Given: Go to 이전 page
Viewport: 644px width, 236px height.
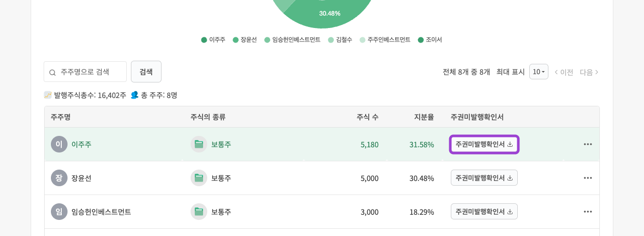Looking at the screenshot, I should 563,72.
